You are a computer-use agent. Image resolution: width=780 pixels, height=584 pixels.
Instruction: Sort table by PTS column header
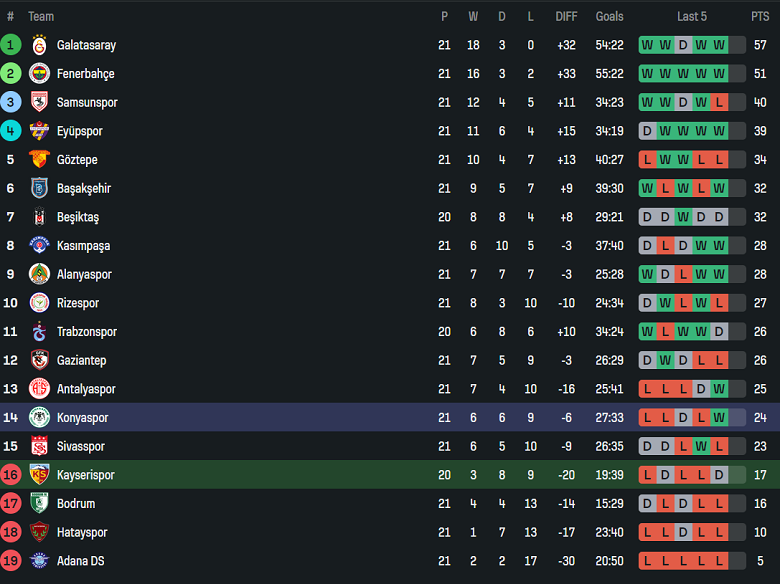click(x=760, y=16)
